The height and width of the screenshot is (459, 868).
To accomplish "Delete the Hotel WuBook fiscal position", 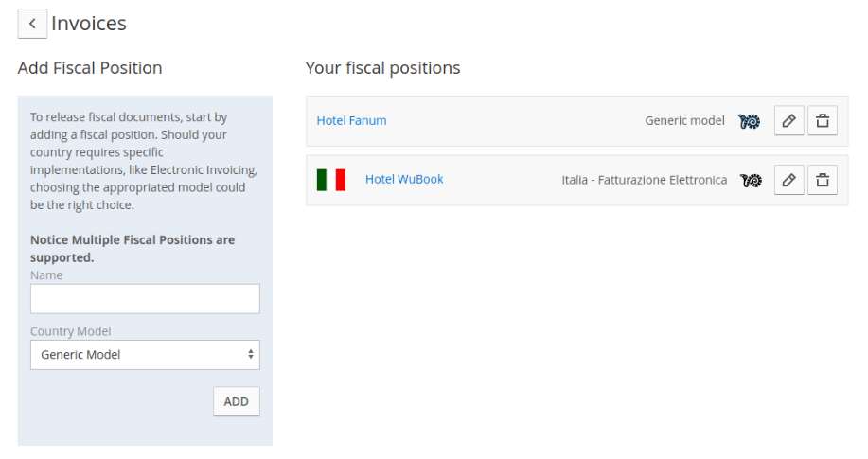I will click(x=823, y=180).
